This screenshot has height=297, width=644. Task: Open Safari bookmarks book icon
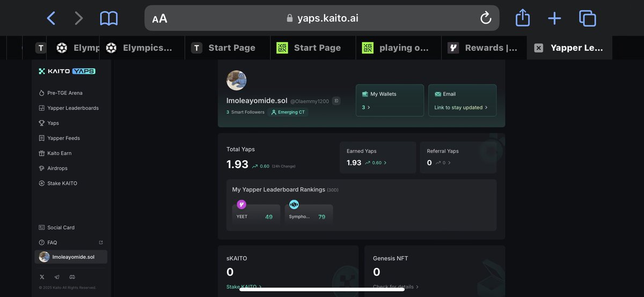[x=109, y=19]
